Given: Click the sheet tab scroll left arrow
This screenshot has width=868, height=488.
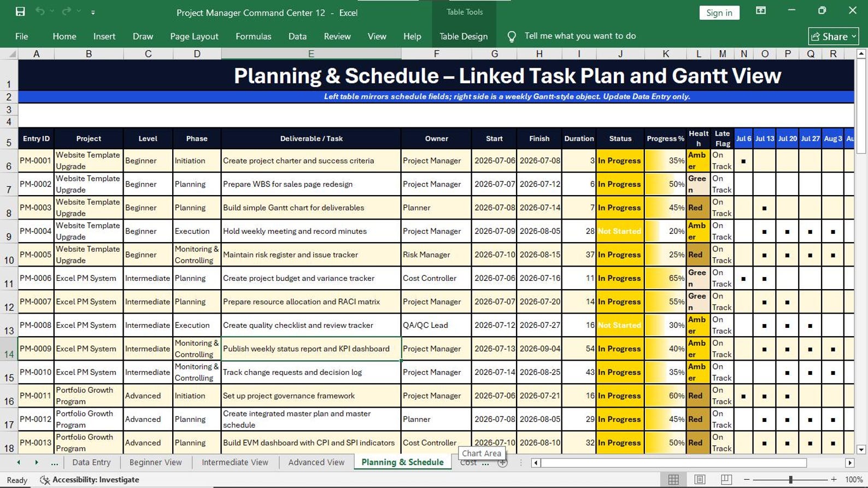Looking at the screenshot, I should click(19, 462).
